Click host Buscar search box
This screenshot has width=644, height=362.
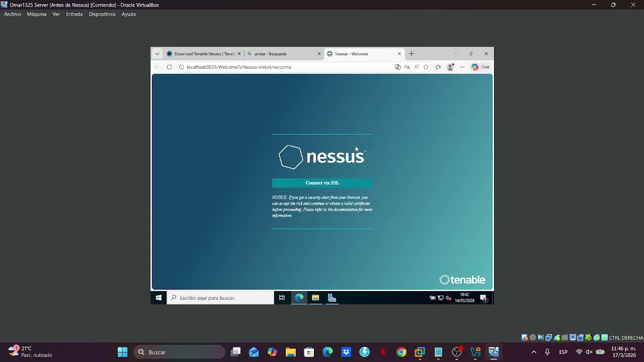[x=180, y=352]
